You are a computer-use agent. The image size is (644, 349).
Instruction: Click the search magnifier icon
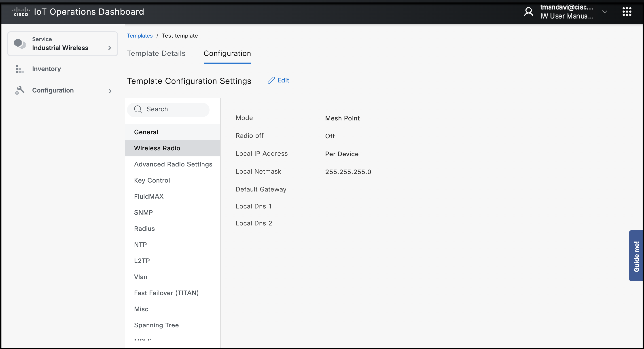(138, 109)
